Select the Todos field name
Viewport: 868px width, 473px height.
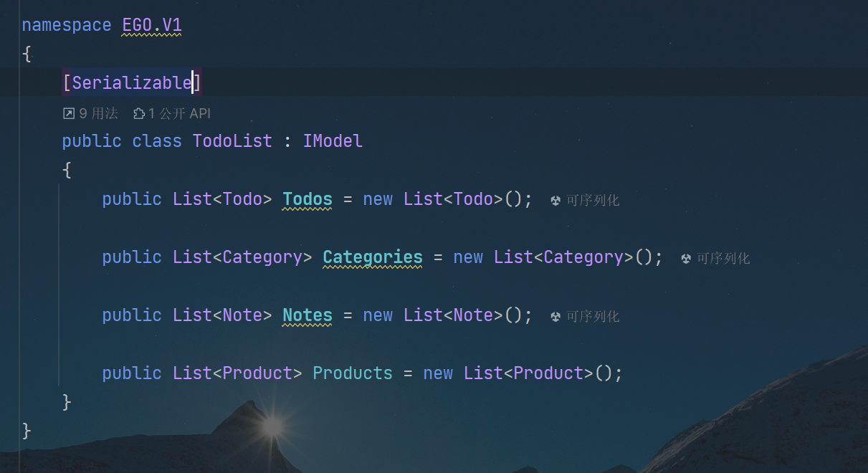307,199
